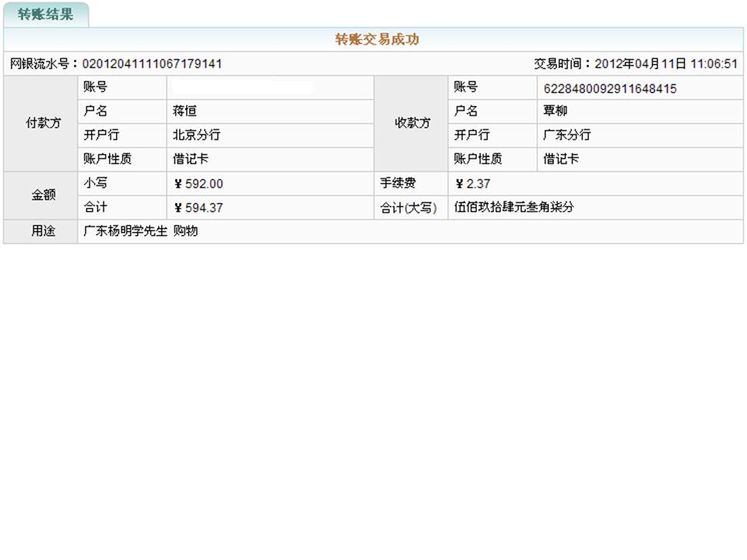Click payee account number 6228480092911648415
Viewport: 747px width, 560px height.
609,89
